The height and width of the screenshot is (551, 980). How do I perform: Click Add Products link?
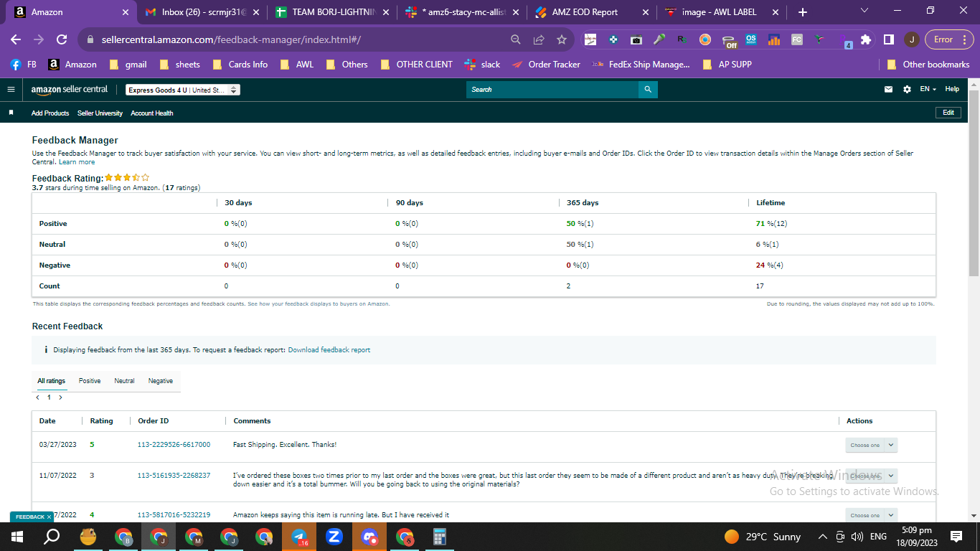tap(50, 113)
